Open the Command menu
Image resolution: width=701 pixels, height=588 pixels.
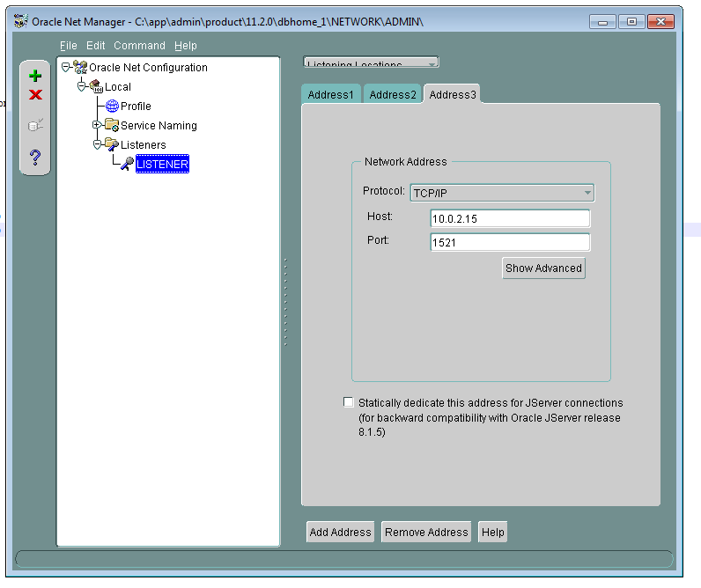tap(139, 46)
